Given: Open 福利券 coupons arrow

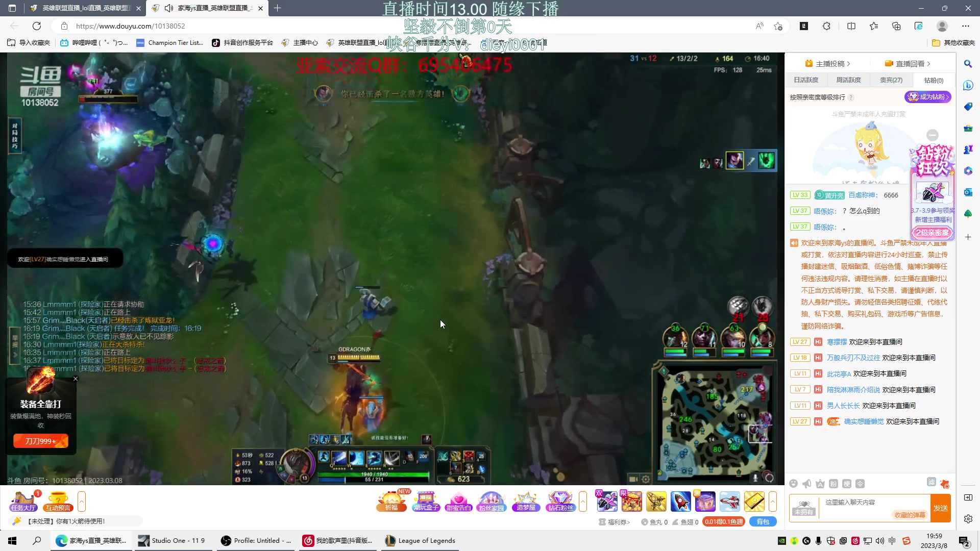Looking at the screenshot, I should [615, 522].
